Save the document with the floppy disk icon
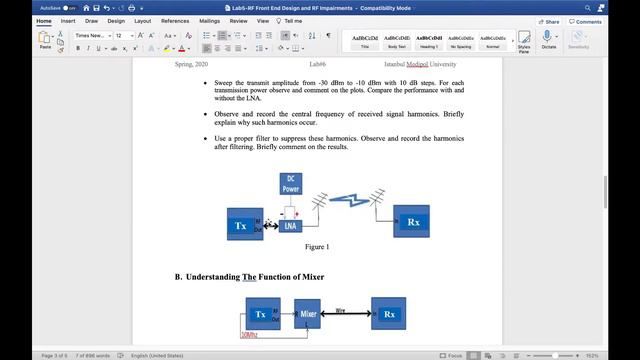The height and width of the screenshot is (360, 640). (x=96, y=8)
